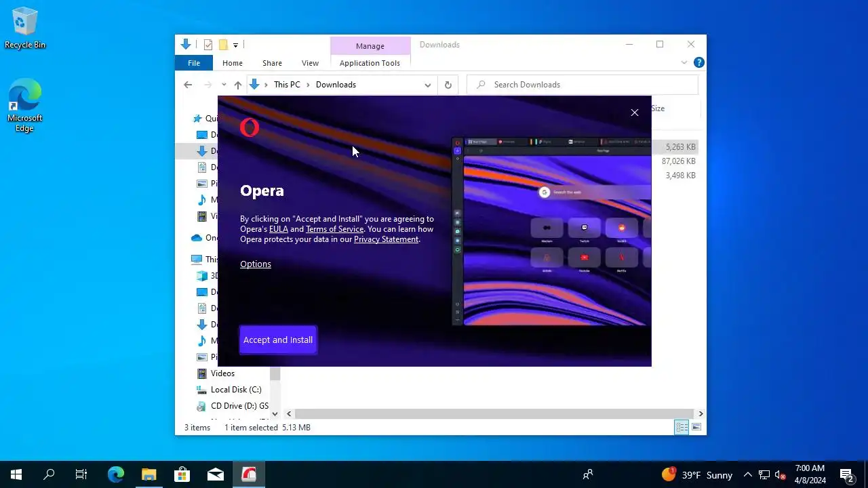Click the OneDrive cloud icon
This screenshot has height=488, width=868.
(197, 238)
